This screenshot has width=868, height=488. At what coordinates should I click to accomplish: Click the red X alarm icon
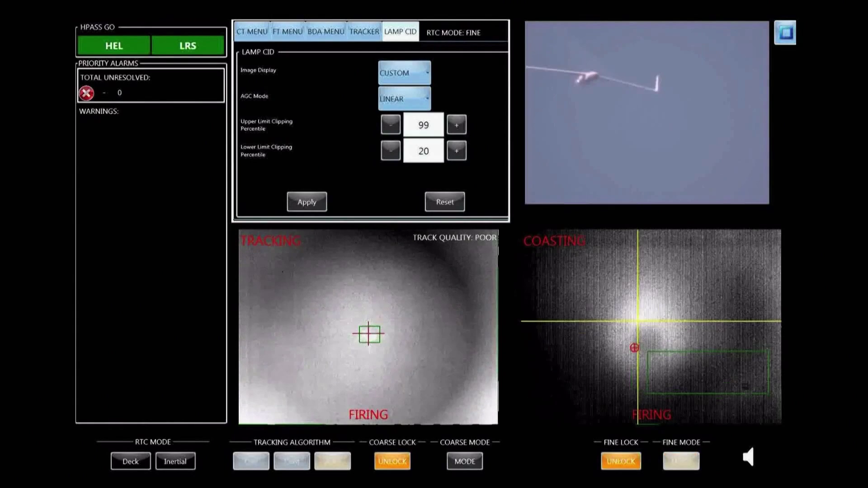coord(86,93)
